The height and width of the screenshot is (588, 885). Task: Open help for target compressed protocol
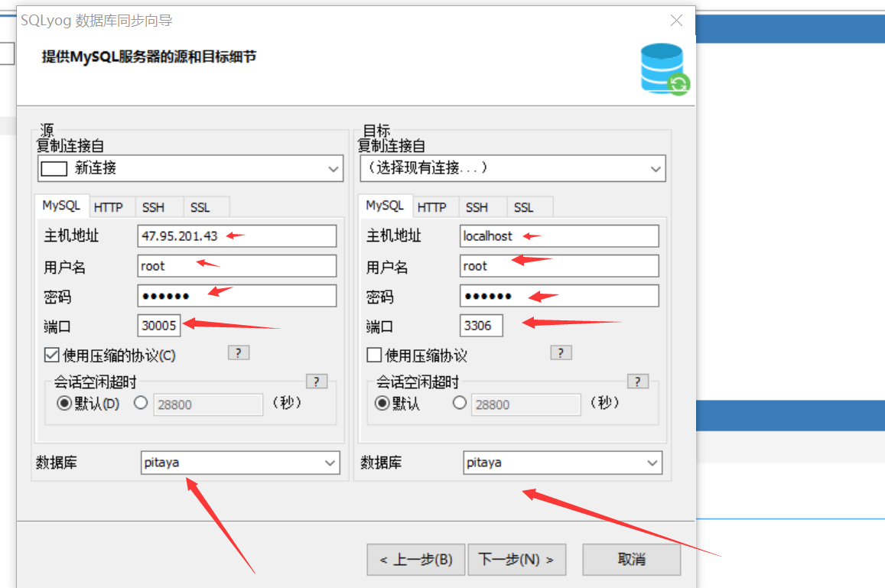click(x=561, y=352)
